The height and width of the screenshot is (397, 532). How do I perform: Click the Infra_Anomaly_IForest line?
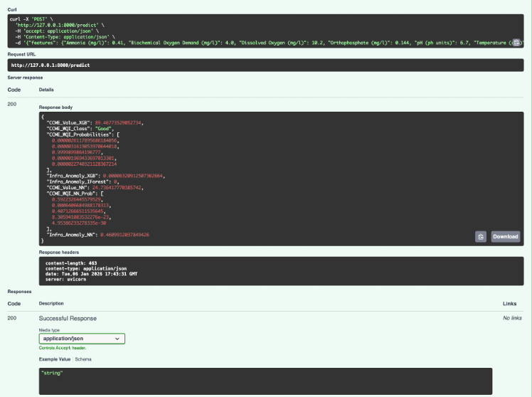[x=83, y=182]
